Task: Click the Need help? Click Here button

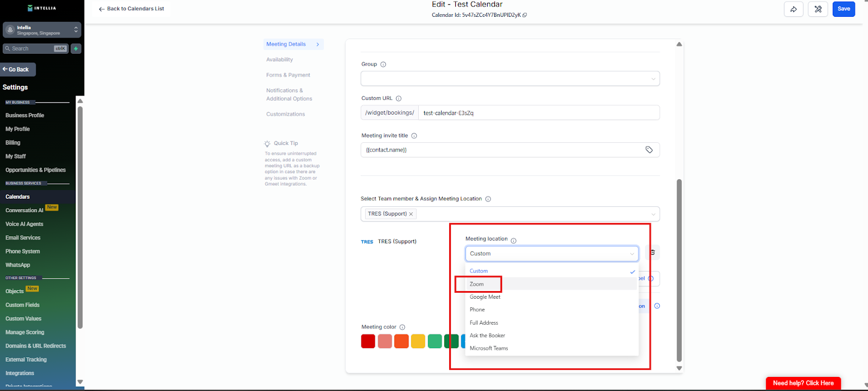Action: tap(803, 383)
